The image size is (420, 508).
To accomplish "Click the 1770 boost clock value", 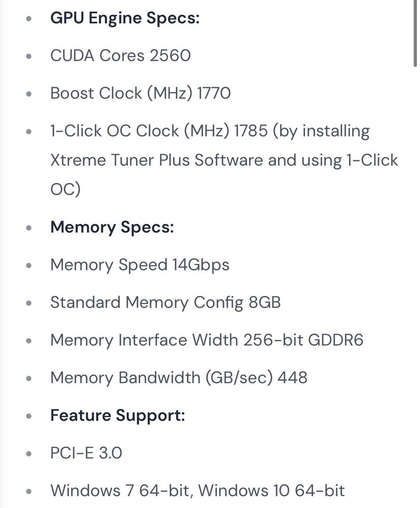I will click(213, 93).
